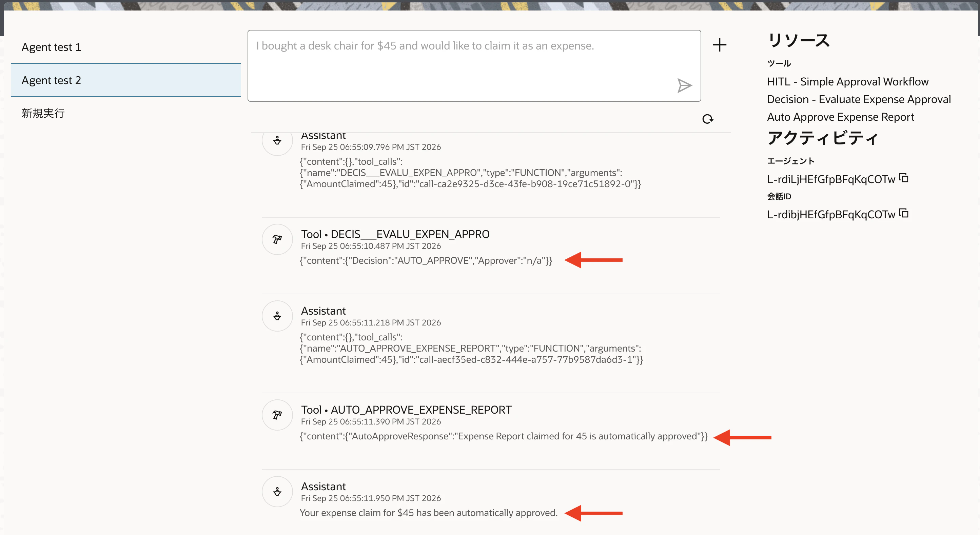This screenshot has height=535, width=980.
Task: Click the conversation ID text L-rdibjHEfGfpBFqKqCOTw
Action: click(x=831, y=215)
